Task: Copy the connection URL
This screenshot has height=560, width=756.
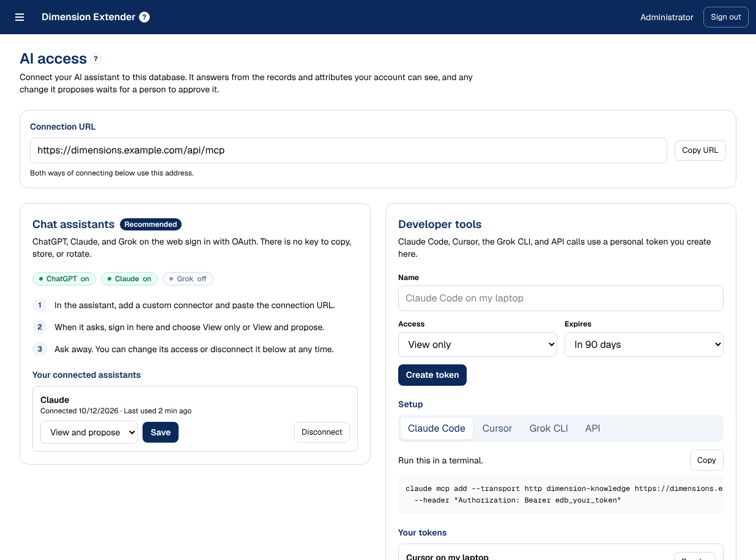Action: (x=700, y=150)
